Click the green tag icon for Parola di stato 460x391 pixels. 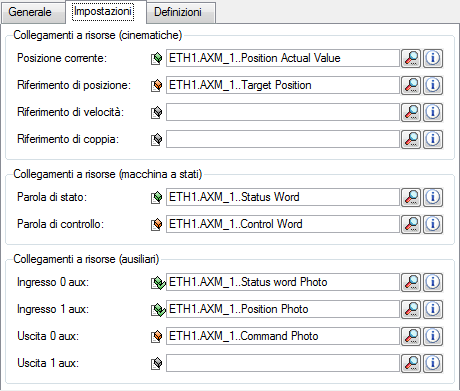tap(156, 198)
